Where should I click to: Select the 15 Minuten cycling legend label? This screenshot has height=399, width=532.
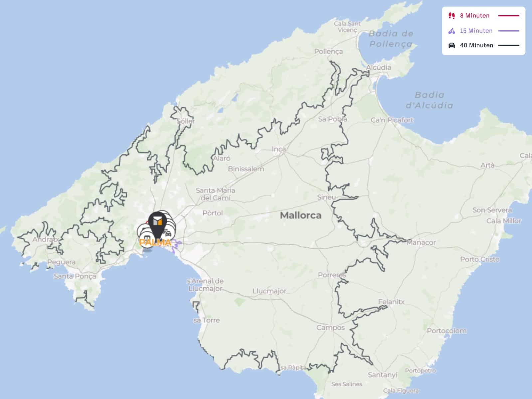476,31
